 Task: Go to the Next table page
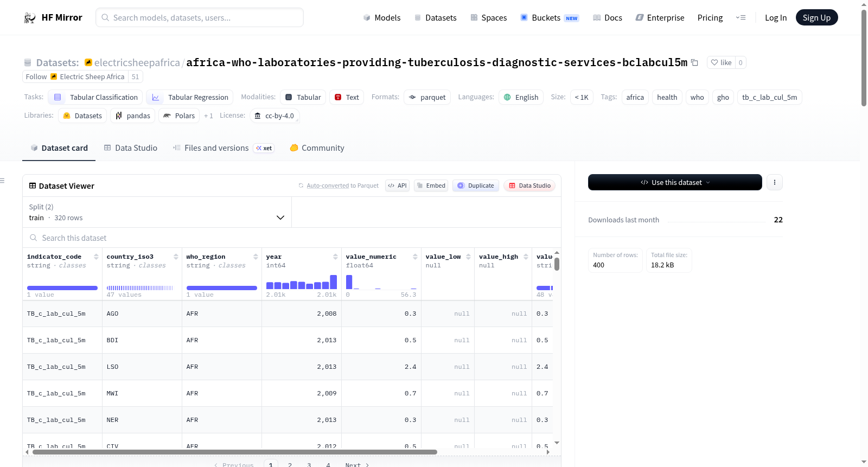(x=357, y=465)
